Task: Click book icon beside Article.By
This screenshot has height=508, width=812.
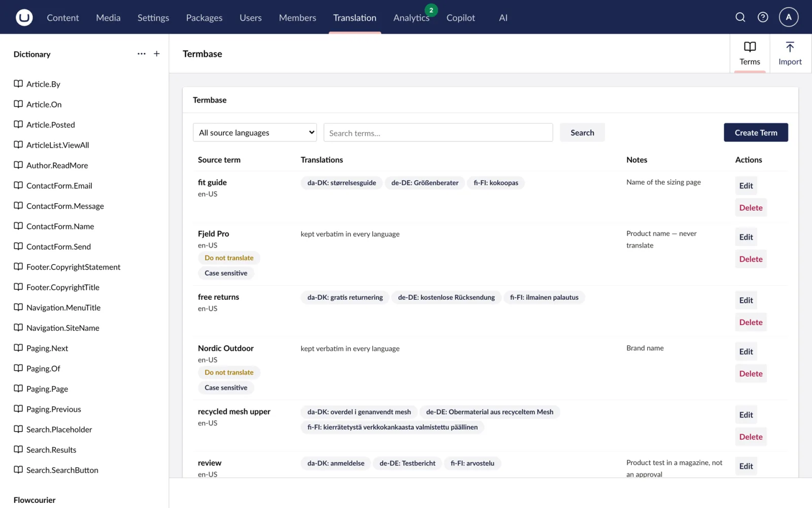Action: 18,84
